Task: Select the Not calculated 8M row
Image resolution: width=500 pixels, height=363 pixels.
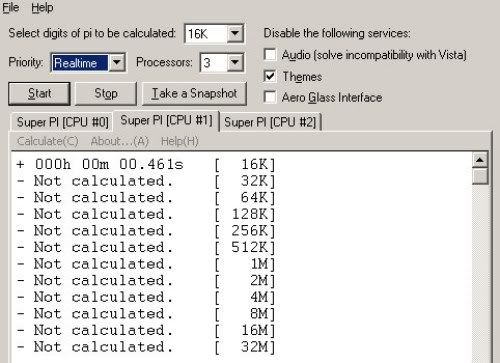Action: pos(146,314)
